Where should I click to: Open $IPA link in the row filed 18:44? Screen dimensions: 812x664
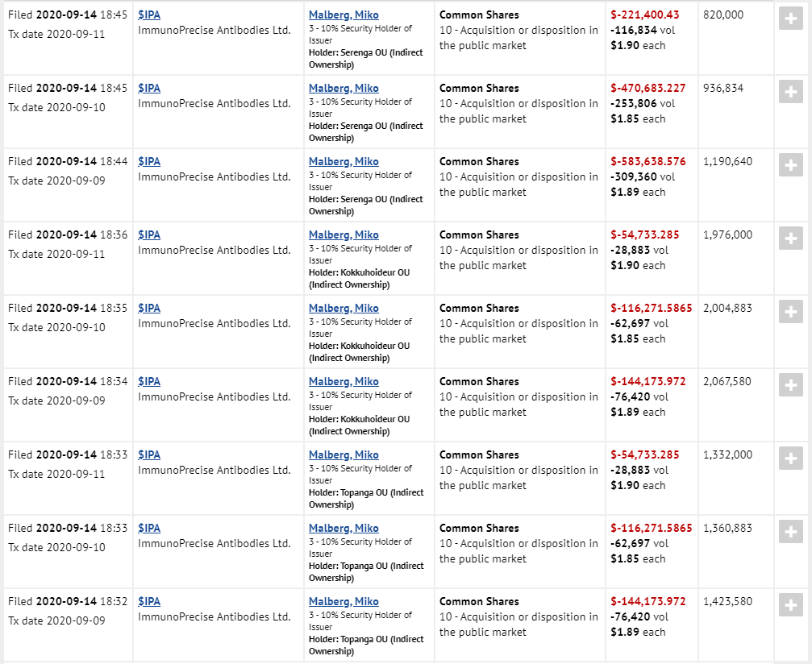149,161
